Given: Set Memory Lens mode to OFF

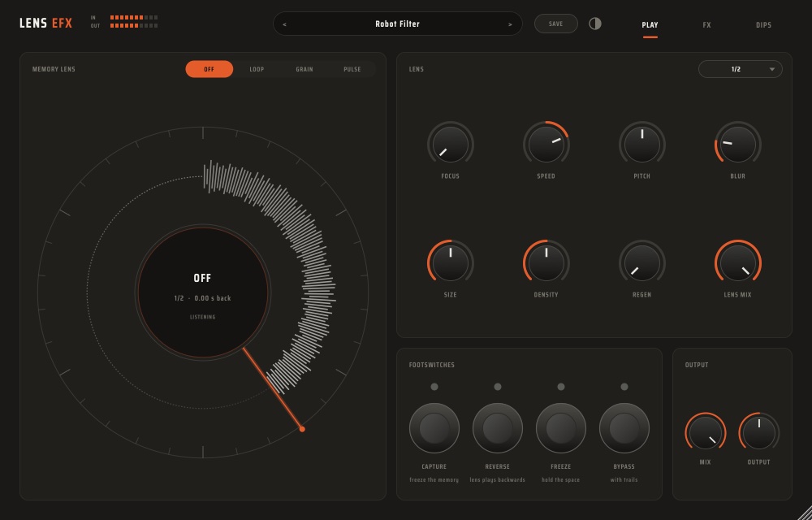Looking at the screenshot, I should coord(209,69).
